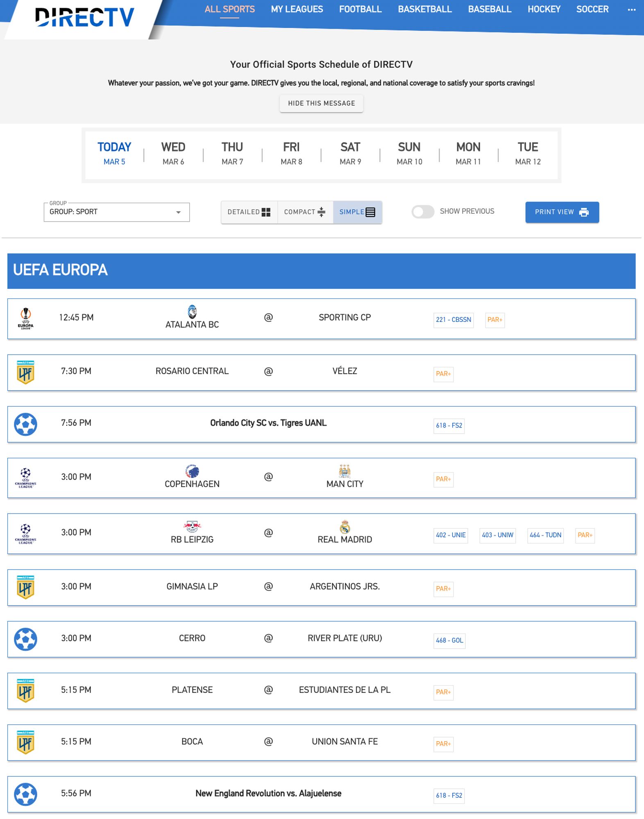The height and width of the screenshot is (819, 644).
Task: Select Fri Mar 8 date
Action: [x=291, y=154]
